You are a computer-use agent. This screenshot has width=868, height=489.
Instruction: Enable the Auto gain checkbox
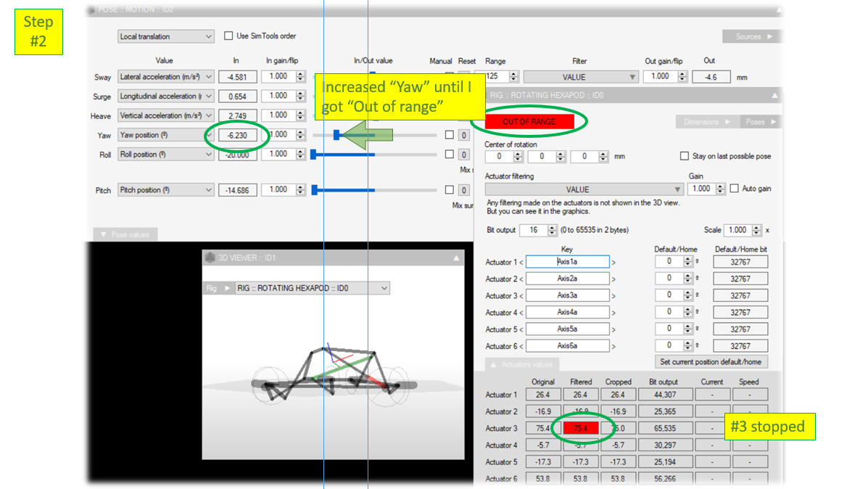[735, 189]
